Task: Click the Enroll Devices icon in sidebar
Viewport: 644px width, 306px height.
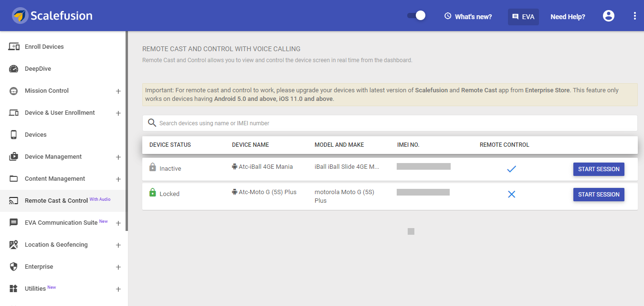Action: 14,47
